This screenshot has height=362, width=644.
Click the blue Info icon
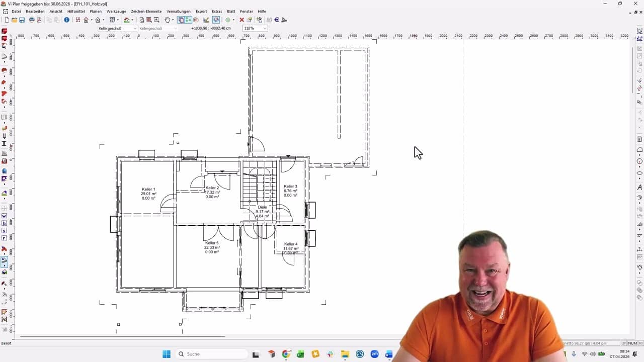(x=66, y=20)
